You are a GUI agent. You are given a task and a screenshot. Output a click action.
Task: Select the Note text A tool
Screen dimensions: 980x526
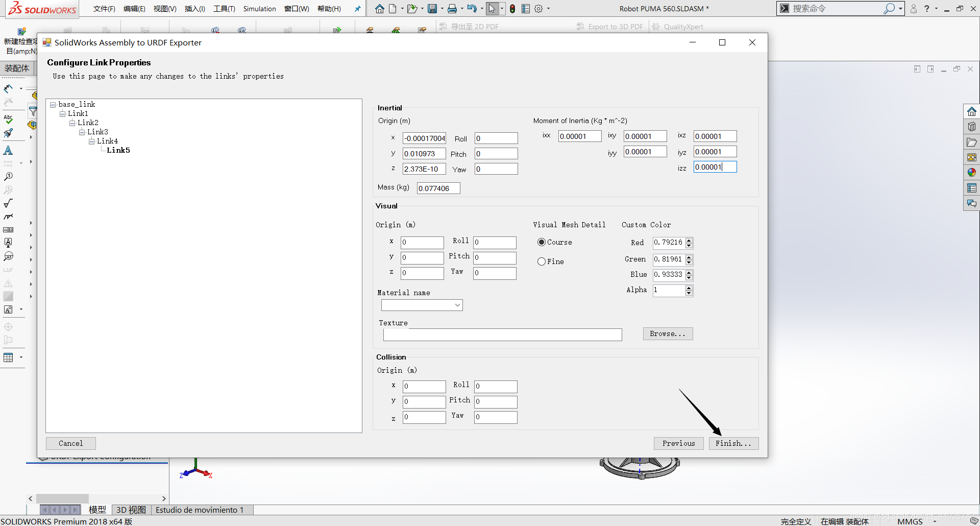8,150
